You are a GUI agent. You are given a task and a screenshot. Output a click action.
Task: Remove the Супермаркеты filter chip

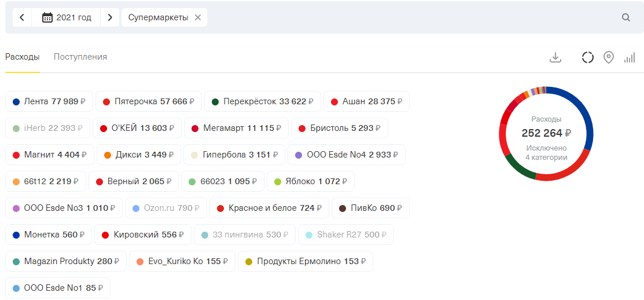pos(197,17)
